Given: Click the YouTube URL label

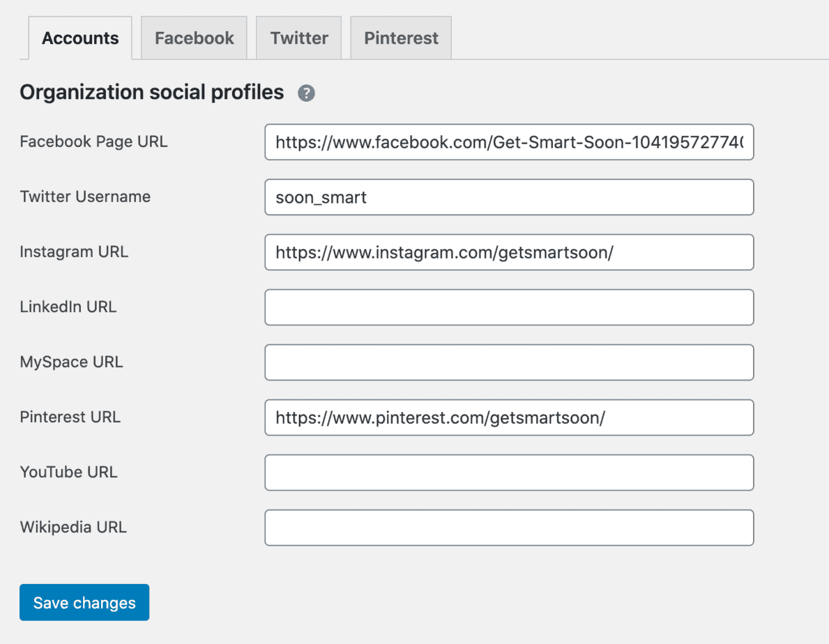Looking at the screenshot, I should [x=68, y=473].
